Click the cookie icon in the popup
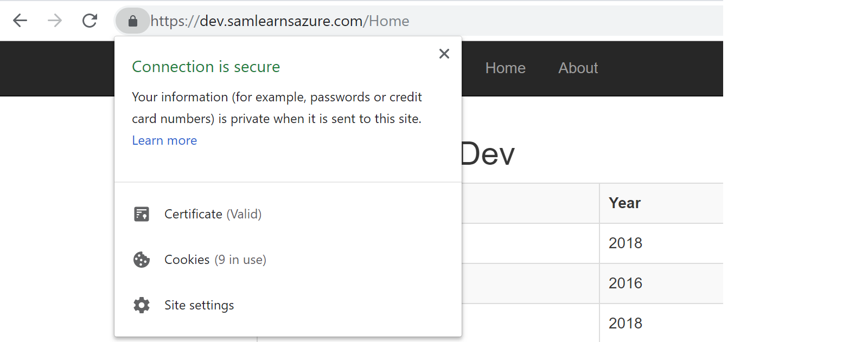Screen dimensions: 868x342 pyautogui.click(x=142, y=260)
